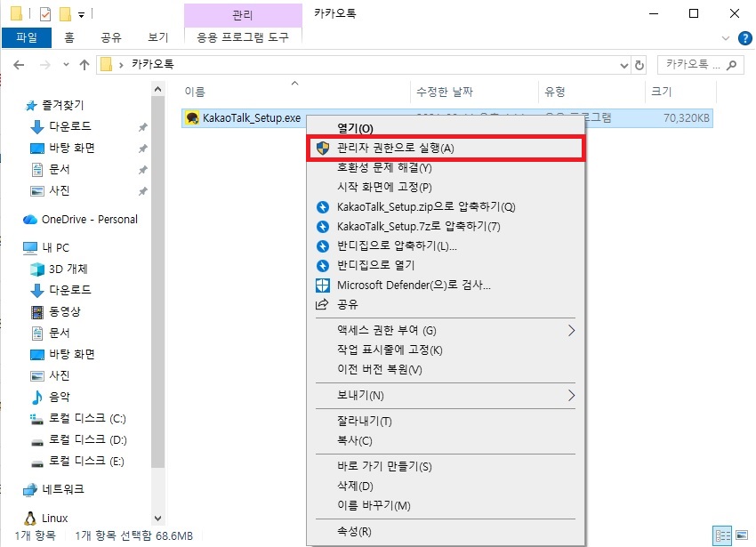
Task: Switch to the 홈 ribbon tab
Action: [69, 37]
